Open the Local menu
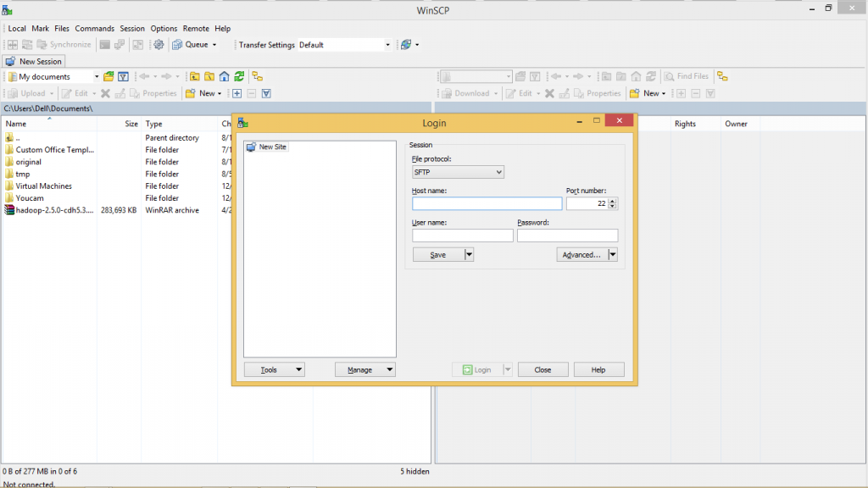The height and width of the screenshot is (488, 868). tap(17, 28)
